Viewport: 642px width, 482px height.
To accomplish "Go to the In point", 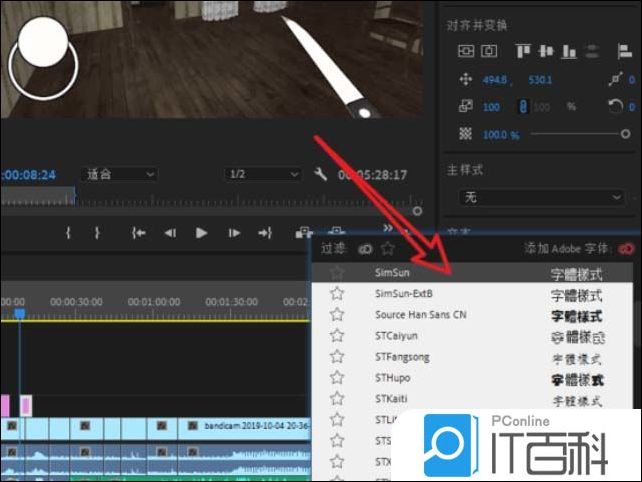I will (x=139, y=233).
